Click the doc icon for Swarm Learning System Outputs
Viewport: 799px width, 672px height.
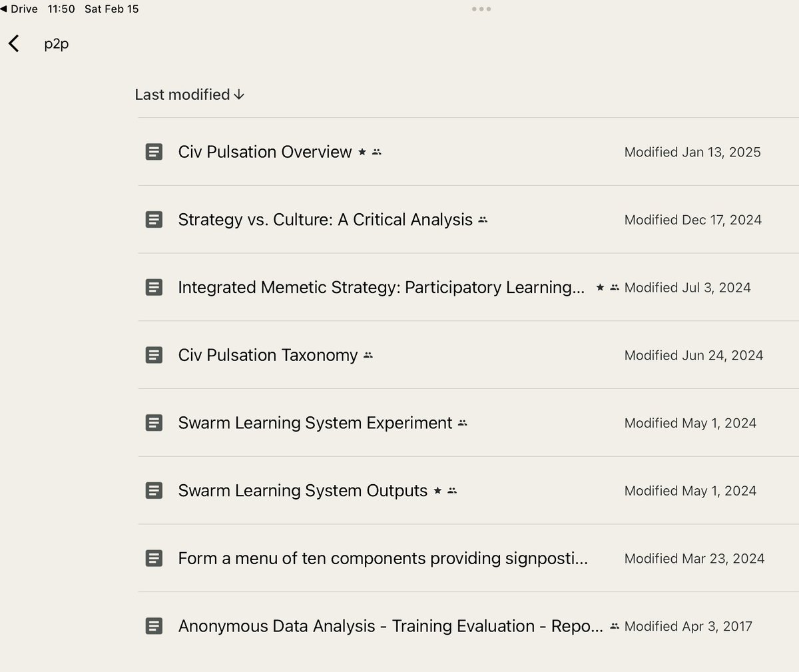point(154,491)
